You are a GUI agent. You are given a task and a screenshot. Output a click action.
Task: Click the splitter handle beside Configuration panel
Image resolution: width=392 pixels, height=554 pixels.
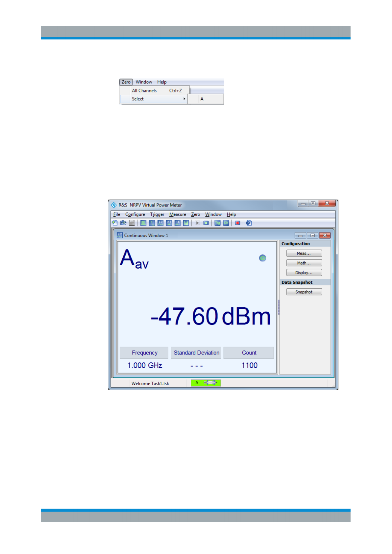tap(279, 307)
